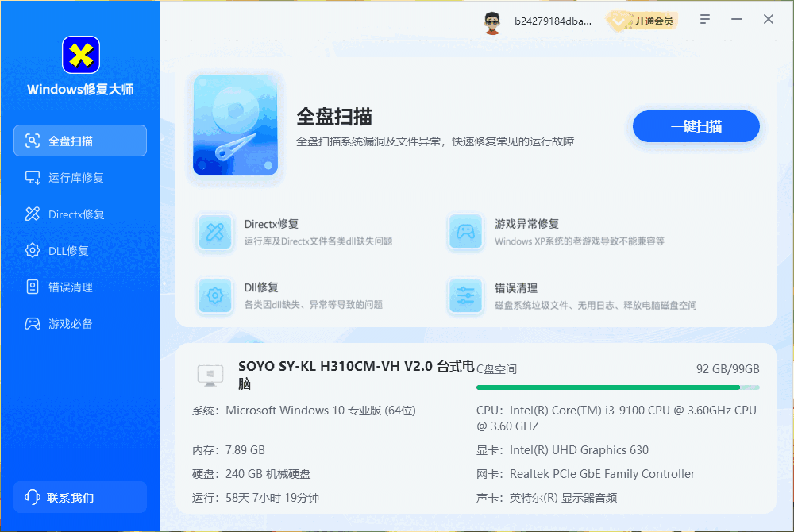The width and height of the screenshot is (794, 532).
Task: Click the user avatar thumbnail
Action: coord(492,21)
